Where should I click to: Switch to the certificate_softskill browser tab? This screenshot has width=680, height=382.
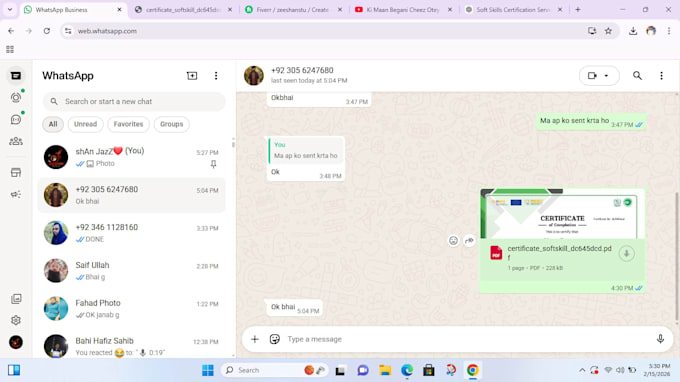(183, 10)
